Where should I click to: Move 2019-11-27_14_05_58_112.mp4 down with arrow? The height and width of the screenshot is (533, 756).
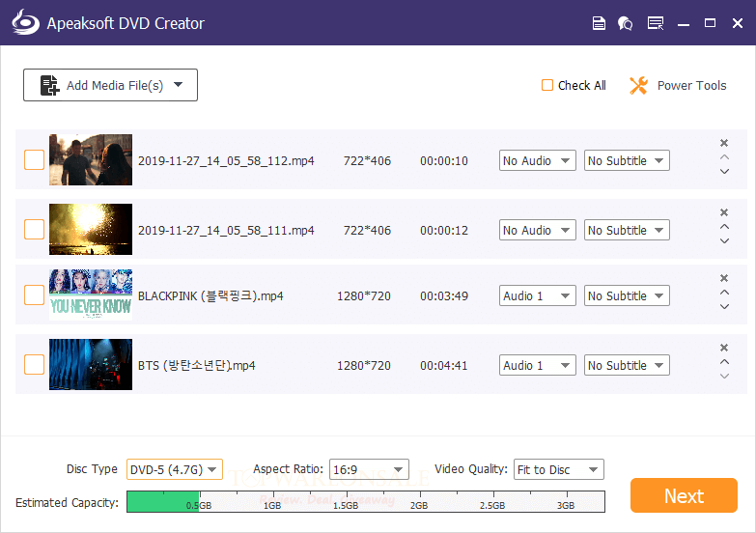point(724,171)
